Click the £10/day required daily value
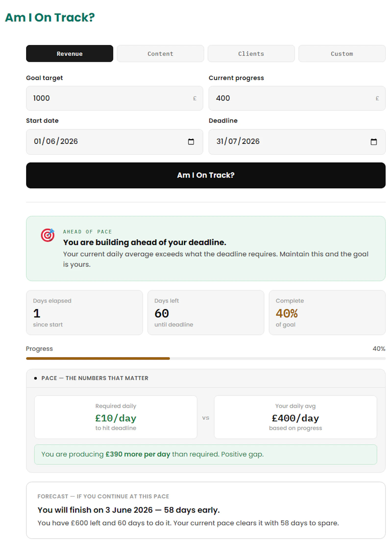Screen dimensions: 392x542 click(x=116, y=418)
